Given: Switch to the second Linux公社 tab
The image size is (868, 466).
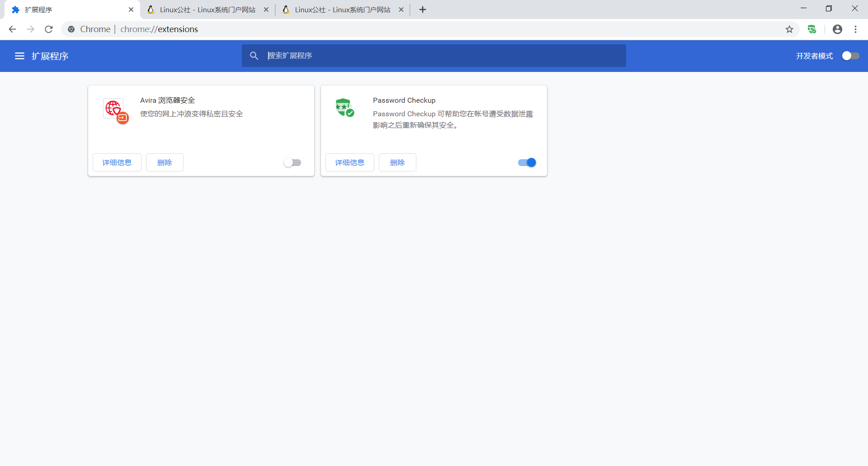Looking at the screenshot, I should click(x=342, y=10).
